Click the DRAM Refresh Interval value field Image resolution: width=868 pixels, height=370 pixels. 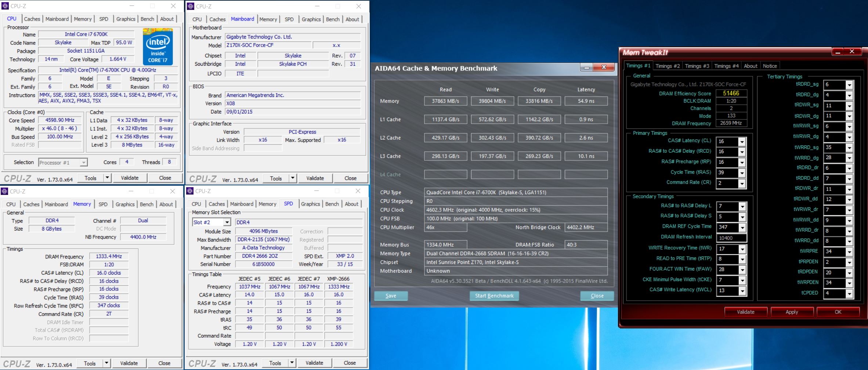(731, 238)
